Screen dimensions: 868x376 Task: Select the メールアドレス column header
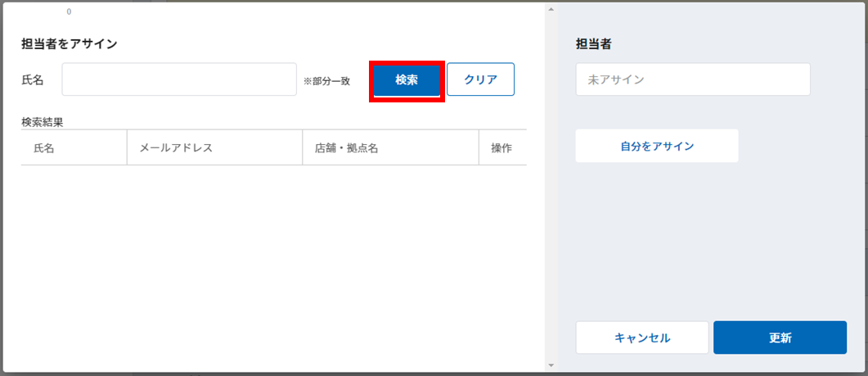coord(176,148)
